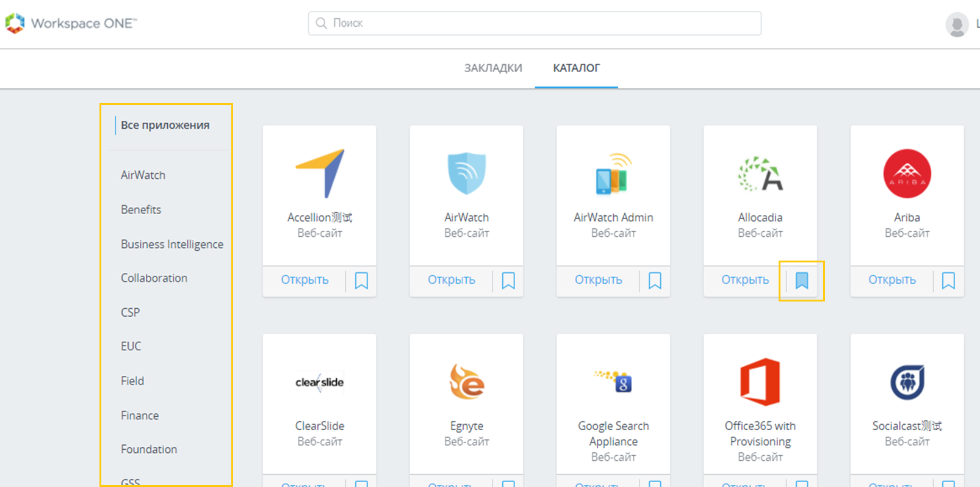Click the ClearSlide app name
The height and width of the screenshot is (487, 980).
tap(320, 426)
